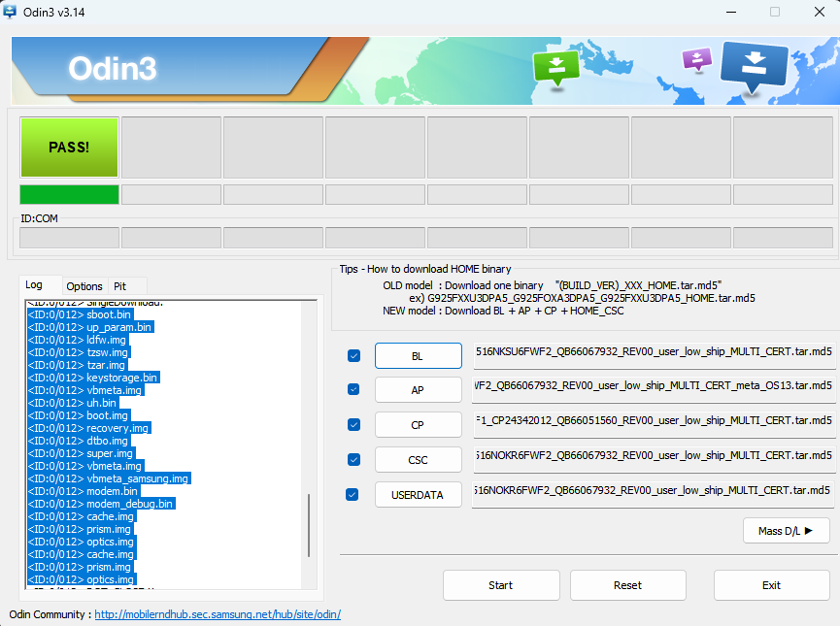
Task: Switch to the Options tab
Action: (84, 286)
